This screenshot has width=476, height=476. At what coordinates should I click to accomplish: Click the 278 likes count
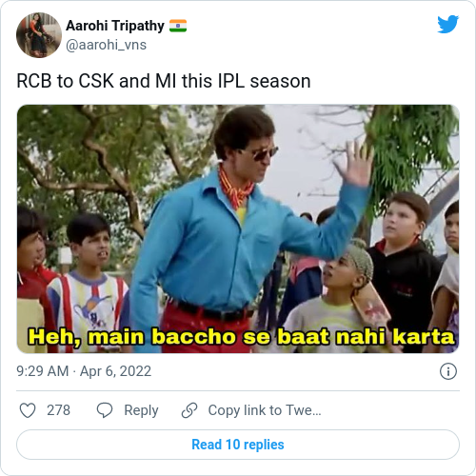point(58,410)
